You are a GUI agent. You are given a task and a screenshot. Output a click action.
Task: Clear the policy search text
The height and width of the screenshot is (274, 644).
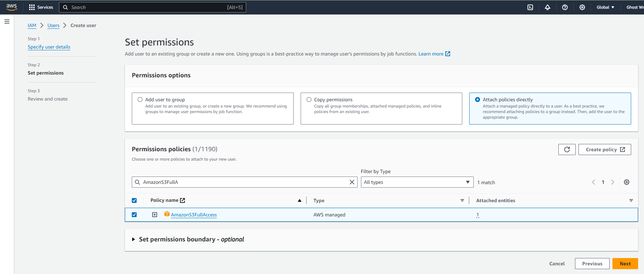[352, 182]
